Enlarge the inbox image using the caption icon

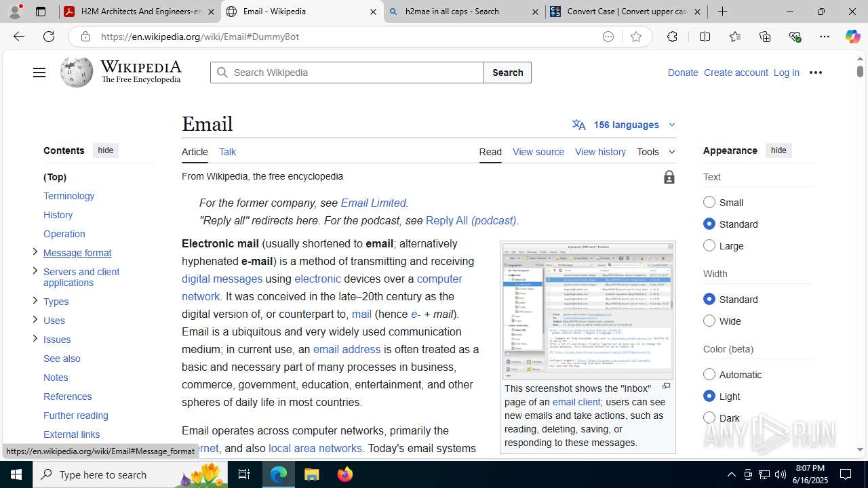[666, 386]
